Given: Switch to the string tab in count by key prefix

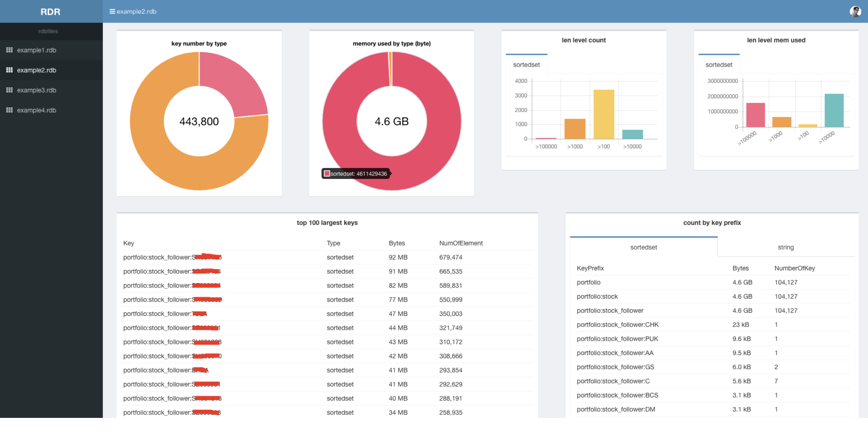Looking at the screenshot, I should [785, 247].
